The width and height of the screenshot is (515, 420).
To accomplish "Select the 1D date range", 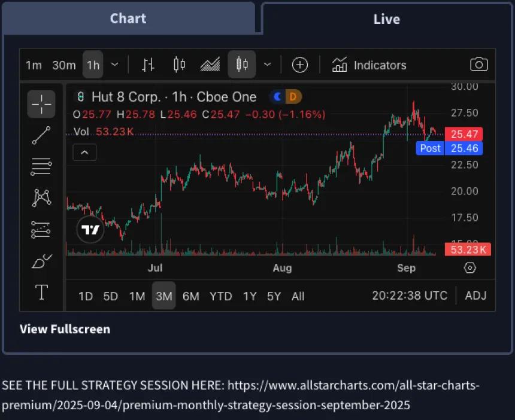I will (86, 296).
